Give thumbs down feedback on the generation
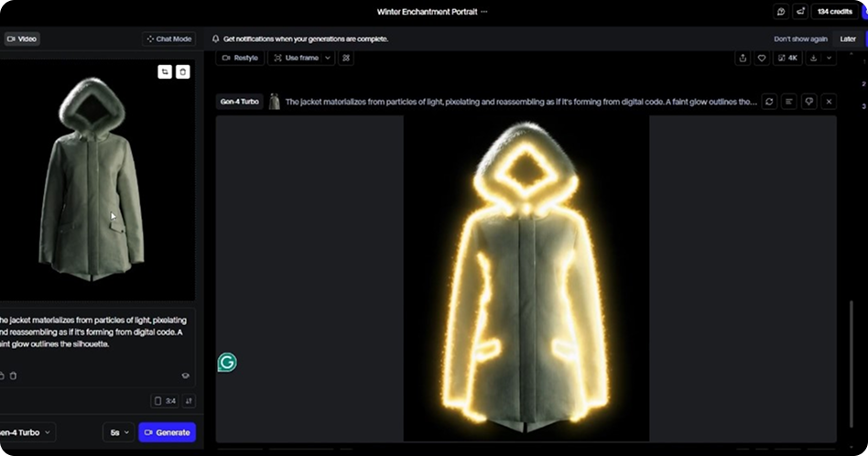This screenshot has height=456, width=868. (x=808, y=102)
